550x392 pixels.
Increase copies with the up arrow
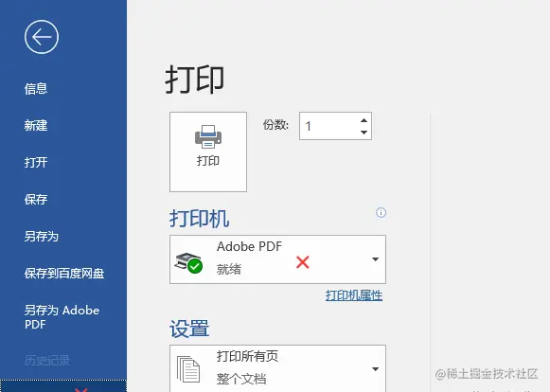click(364, 120)
